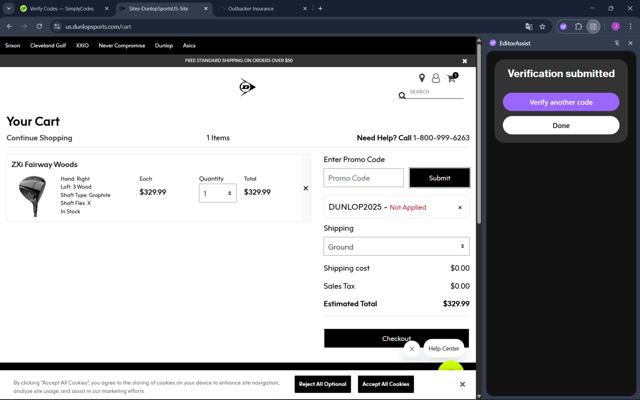Image resolution: width=640 pixels, height=400 pixels.
Task: Click the phone number 1-800-999-6263
Action: click(x=441, y=138)
